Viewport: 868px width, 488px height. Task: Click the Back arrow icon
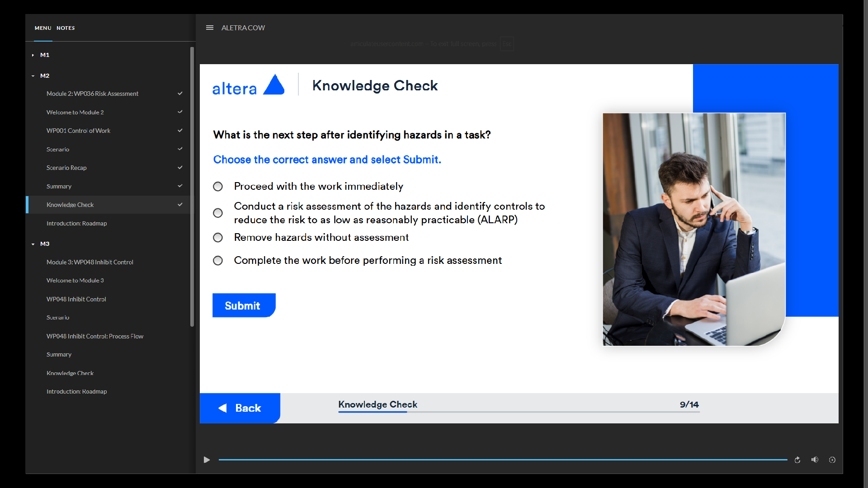click(223, 408)
